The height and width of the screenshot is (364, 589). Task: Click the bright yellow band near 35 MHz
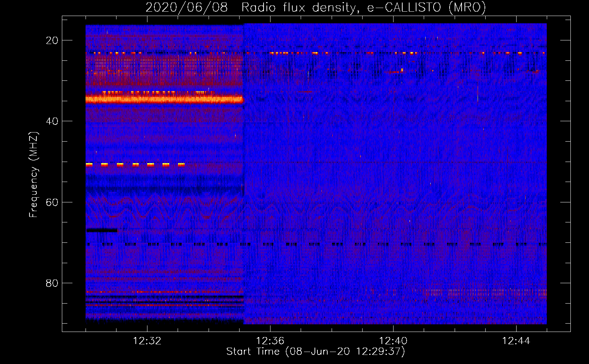[164, 99]
